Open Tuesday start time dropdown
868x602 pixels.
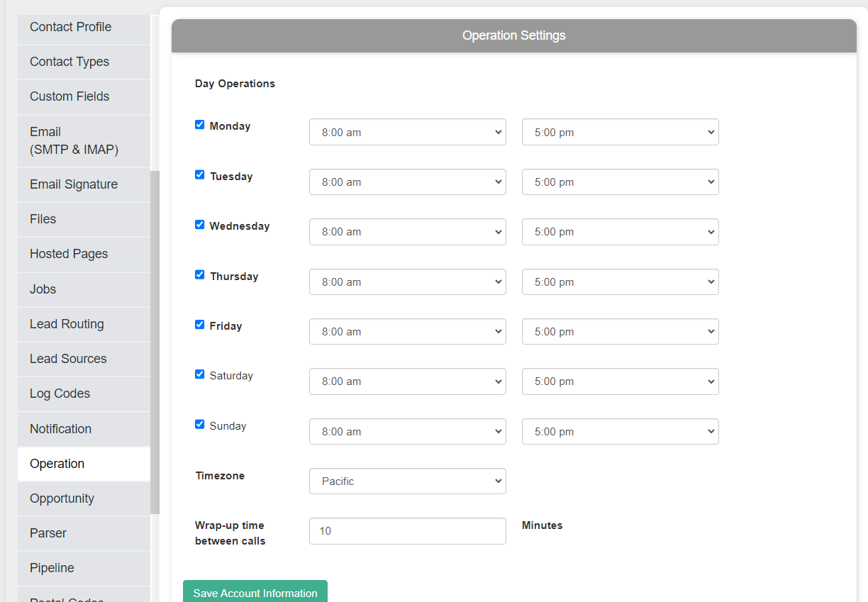pos(408,182)
